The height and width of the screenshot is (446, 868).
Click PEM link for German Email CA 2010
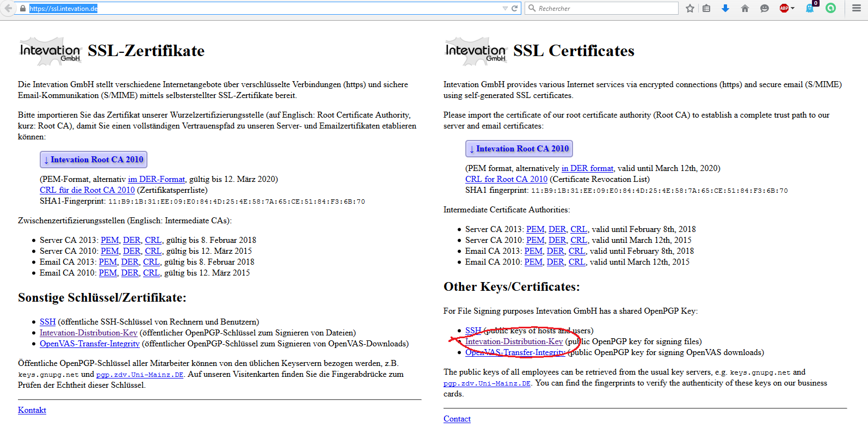point(108,273)
